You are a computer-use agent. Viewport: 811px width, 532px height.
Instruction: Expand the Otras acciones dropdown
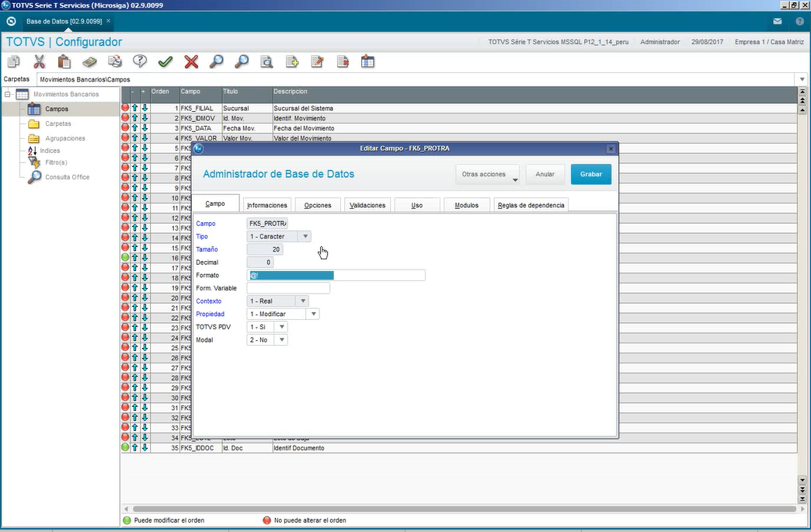[x=487, y=175]
